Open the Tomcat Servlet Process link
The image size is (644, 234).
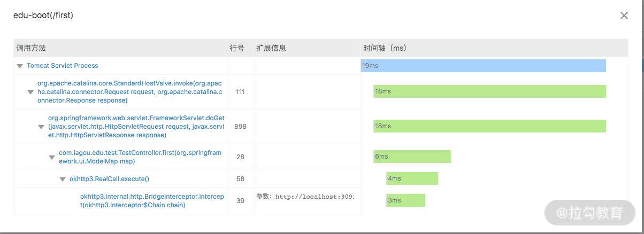[x=63, y=66]
